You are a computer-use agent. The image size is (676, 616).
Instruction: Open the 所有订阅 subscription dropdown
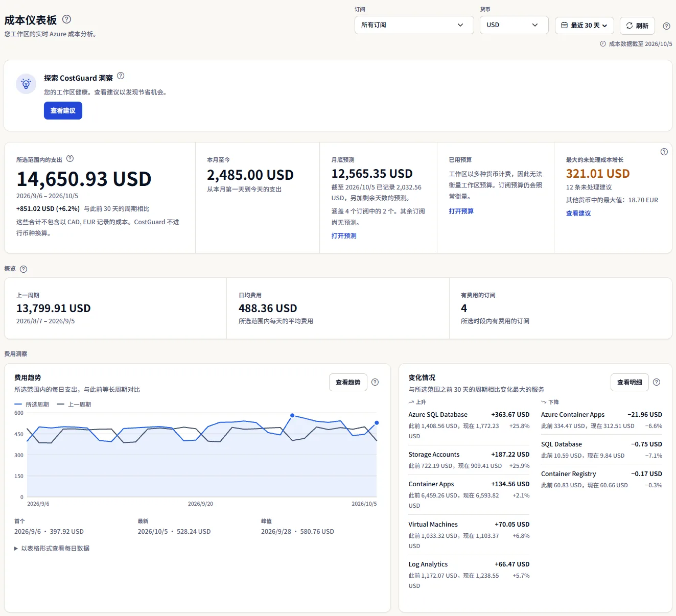(414, 25)
